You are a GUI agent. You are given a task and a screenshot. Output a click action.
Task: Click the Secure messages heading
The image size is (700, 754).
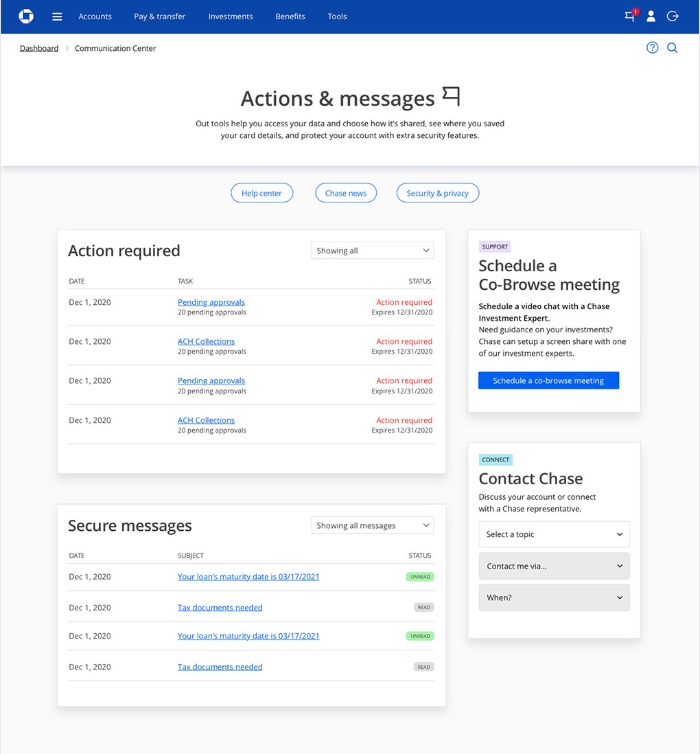click(130, 525)
